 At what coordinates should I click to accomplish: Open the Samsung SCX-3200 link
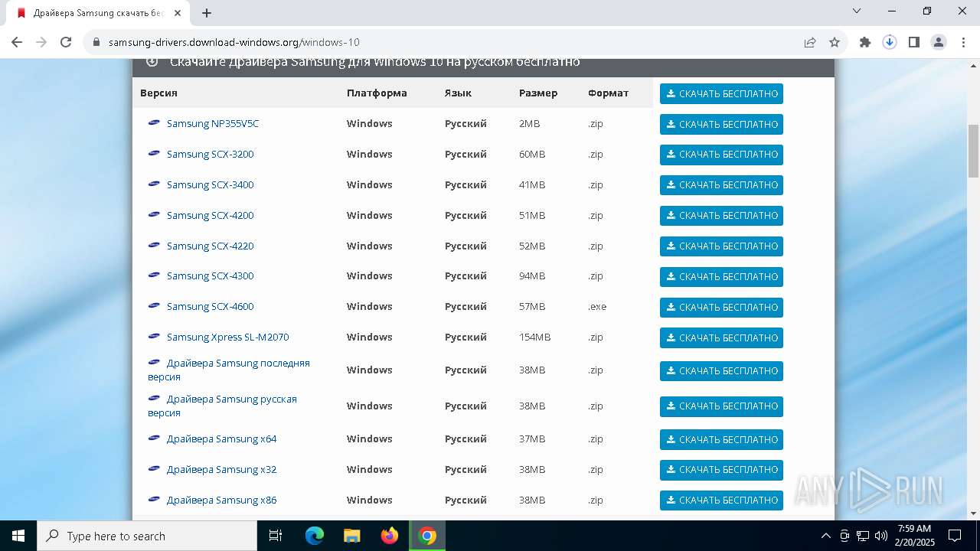[x=210, y=154]
